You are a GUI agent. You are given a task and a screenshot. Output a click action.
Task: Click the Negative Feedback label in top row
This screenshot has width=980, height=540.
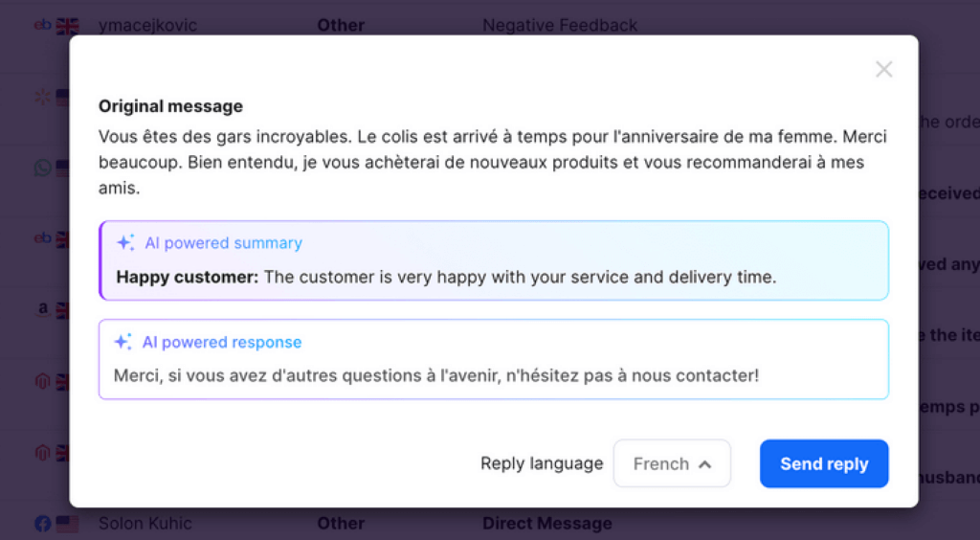pos(560,26)
